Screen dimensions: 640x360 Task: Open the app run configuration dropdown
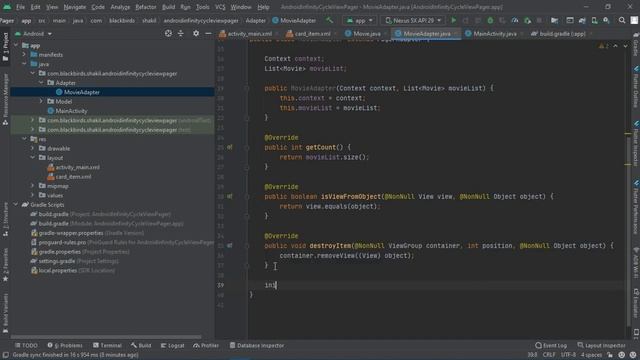click(360, 20)
